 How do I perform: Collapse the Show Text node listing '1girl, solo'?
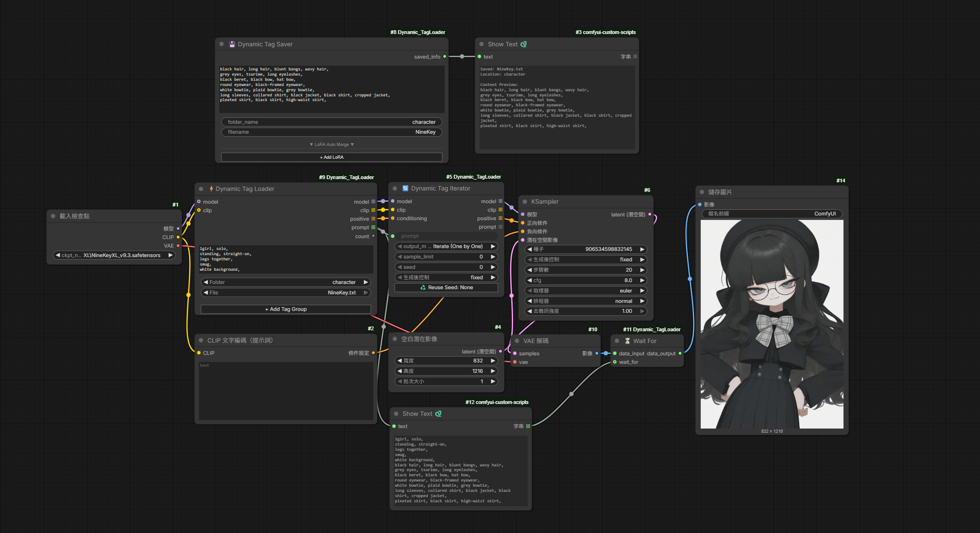(396, 414)
